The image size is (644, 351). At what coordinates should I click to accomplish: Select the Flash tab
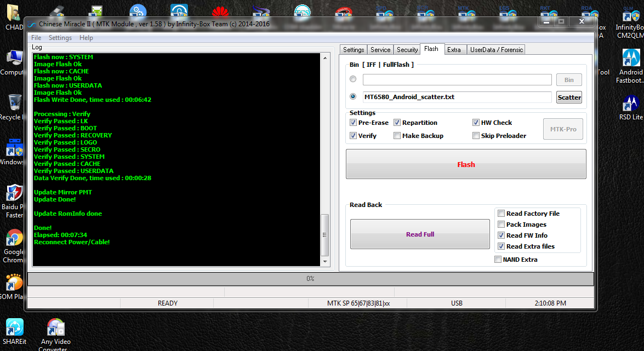click(431, 49)
